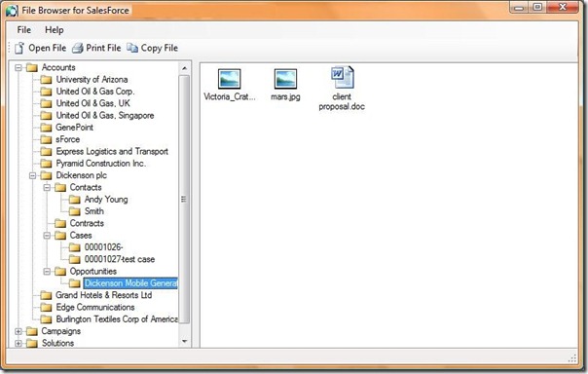Click the Print File label
The height and width of the screenshot is (374, 588).
(x=103, y=48)
